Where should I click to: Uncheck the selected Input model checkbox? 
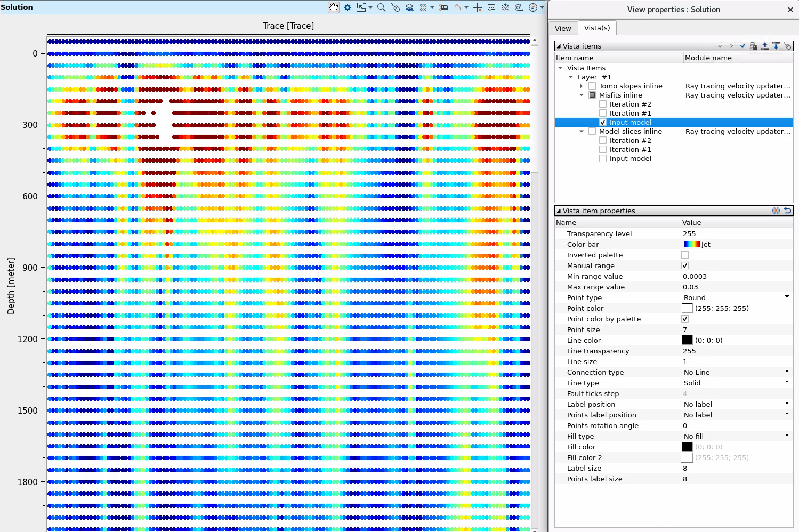click(x=603, y=122)
